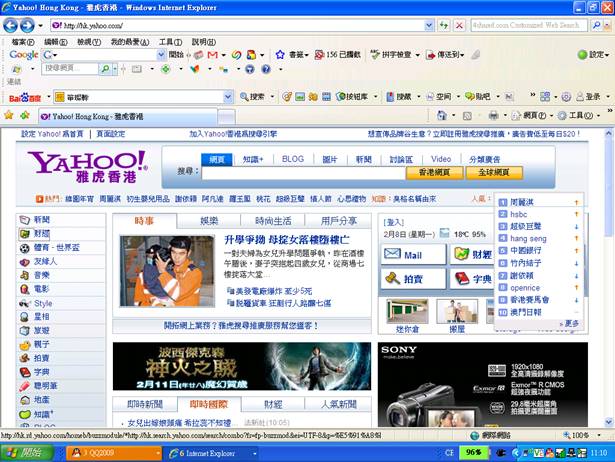Switch to the 娛樂 news tab
Viewport: 615px width, 462px height.
coord(209,221)
